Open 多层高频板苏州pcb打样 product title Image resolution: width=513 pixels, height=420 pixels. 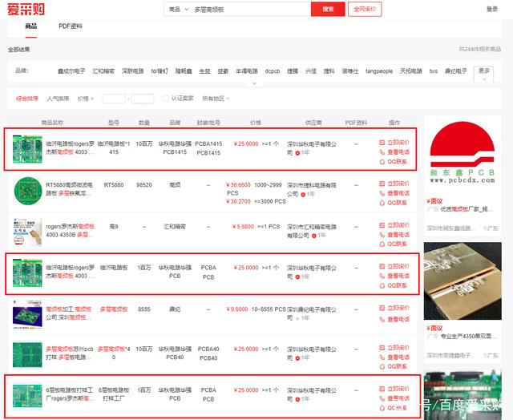(x=70, y=353)
